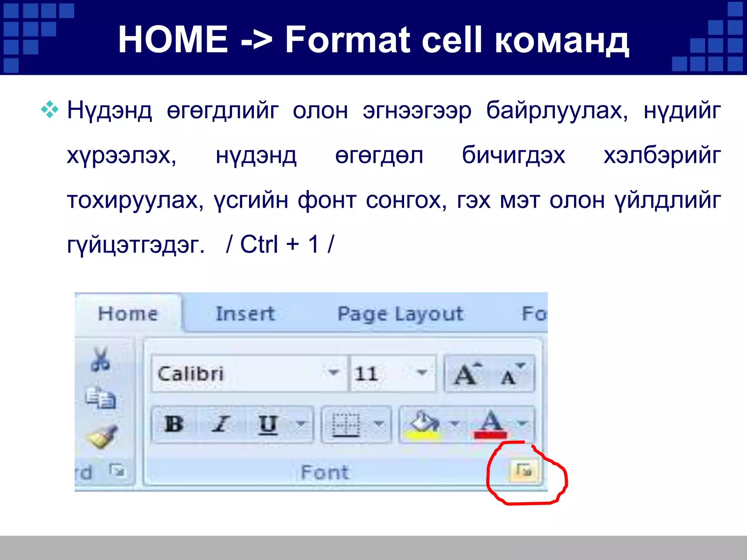Toggle Bold formatting
This screenshot has width=747, height=560.
[x=174, y=424]
